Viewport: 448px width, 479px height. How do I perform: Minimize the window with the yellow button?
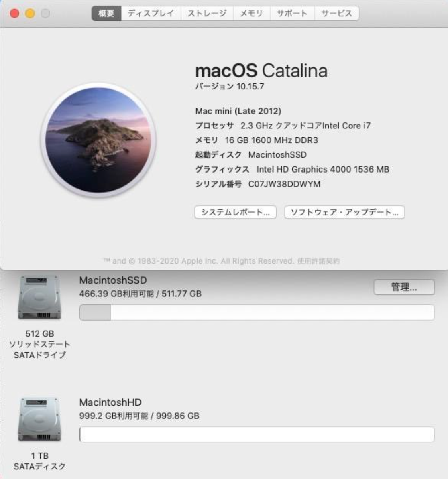30,14
